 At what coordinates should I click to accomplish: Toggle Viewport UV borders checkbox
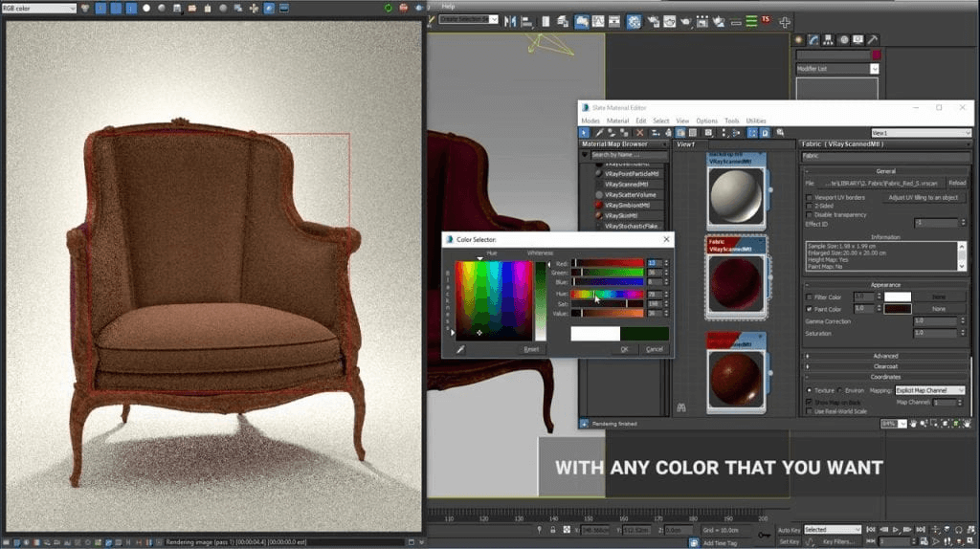click(810, 197)
